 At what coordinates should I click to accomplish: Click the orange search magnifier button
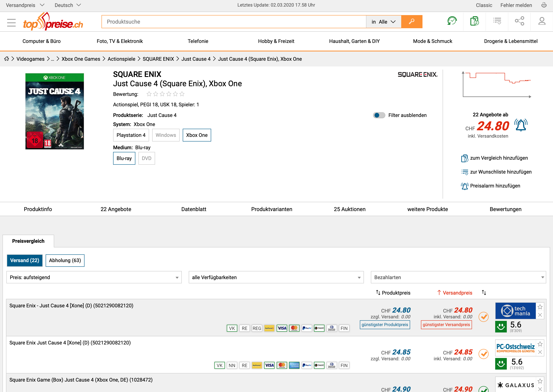[x=411, y=22]
